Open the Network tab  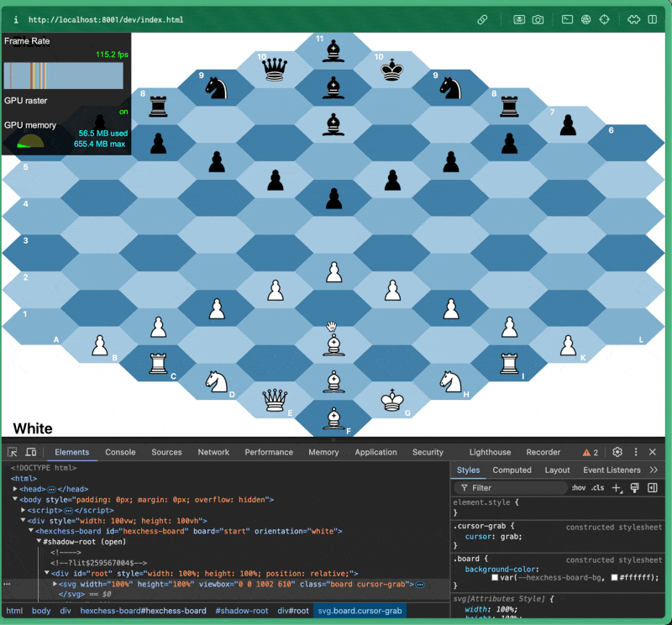click(213, 452)
